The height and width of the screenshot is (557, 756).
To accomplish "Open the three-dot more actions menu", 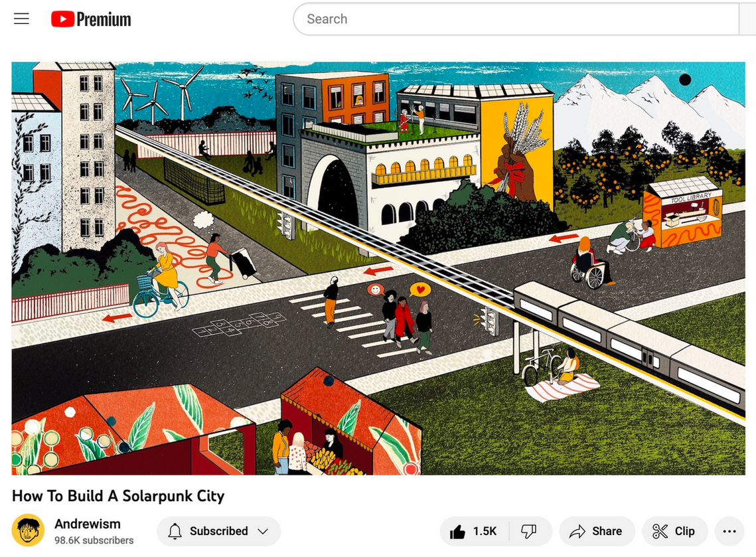I will pyautogui.click(x=729, y=532).
